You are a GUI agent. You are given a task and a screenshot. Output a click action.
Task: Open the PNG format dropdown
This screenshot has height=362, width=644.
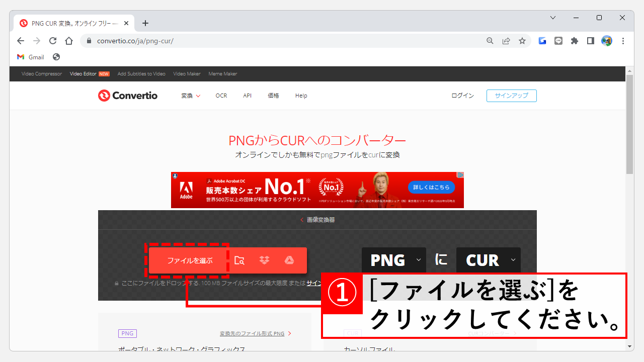(x=418, y=260)
